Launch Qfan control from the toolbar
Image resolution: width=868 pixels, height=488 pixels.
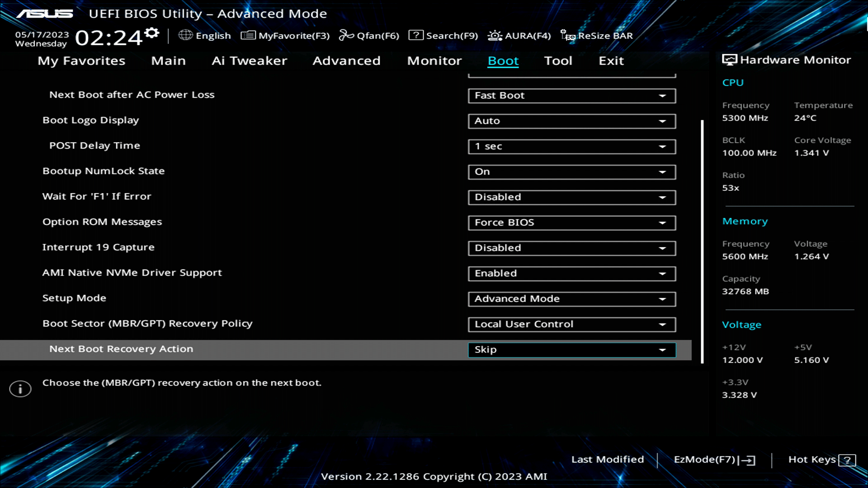tap(346, 35)
